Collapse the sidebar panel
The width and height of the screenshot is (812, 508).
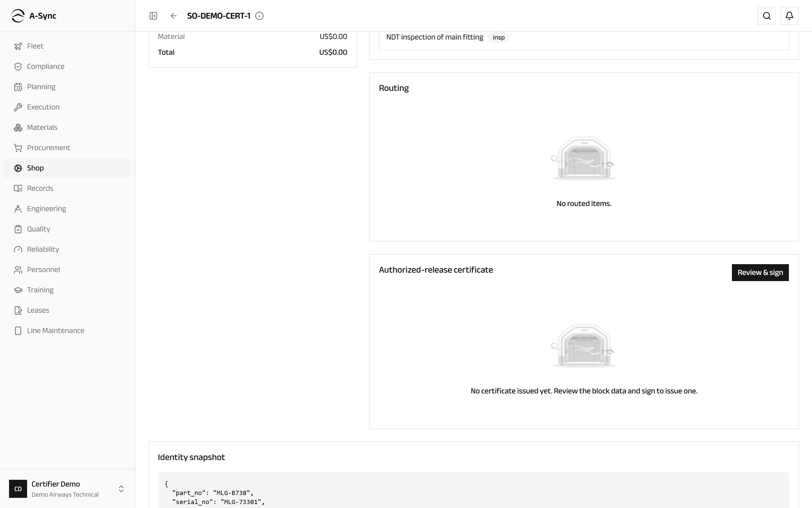[153, 16]
